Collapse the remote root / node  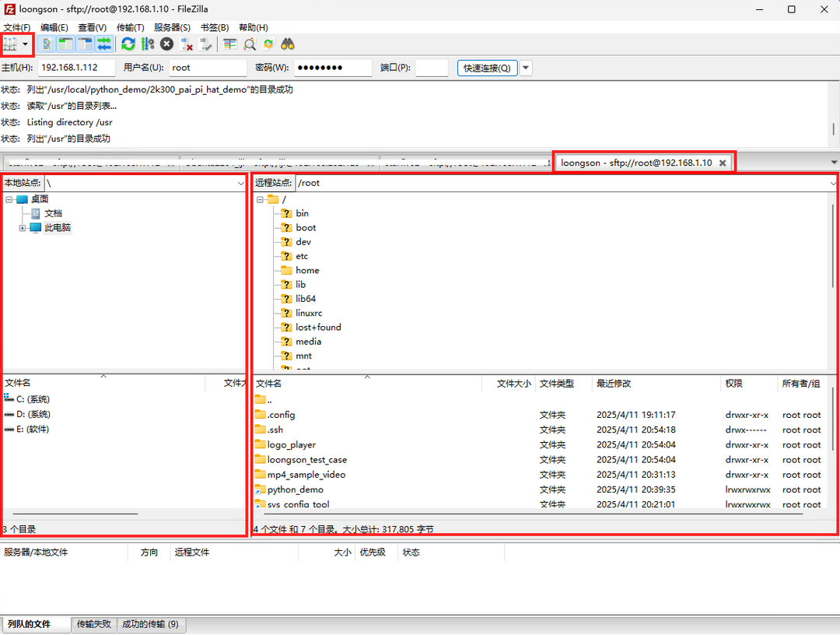point(260,199)
